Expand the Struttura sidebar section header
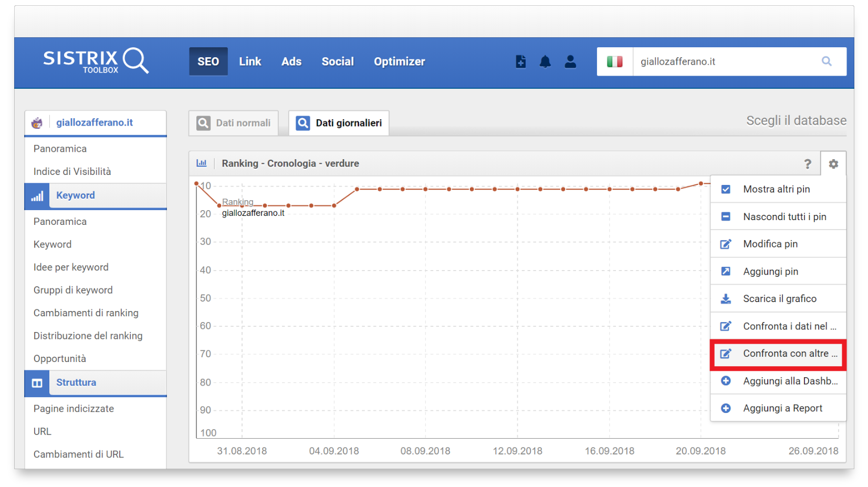Screen dimensions: 868x487 [x=96, y=383]
